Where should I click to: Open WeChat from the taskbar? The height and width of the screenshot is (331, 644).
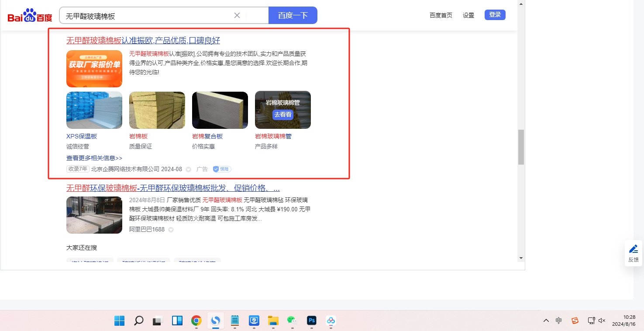(292, 321)
